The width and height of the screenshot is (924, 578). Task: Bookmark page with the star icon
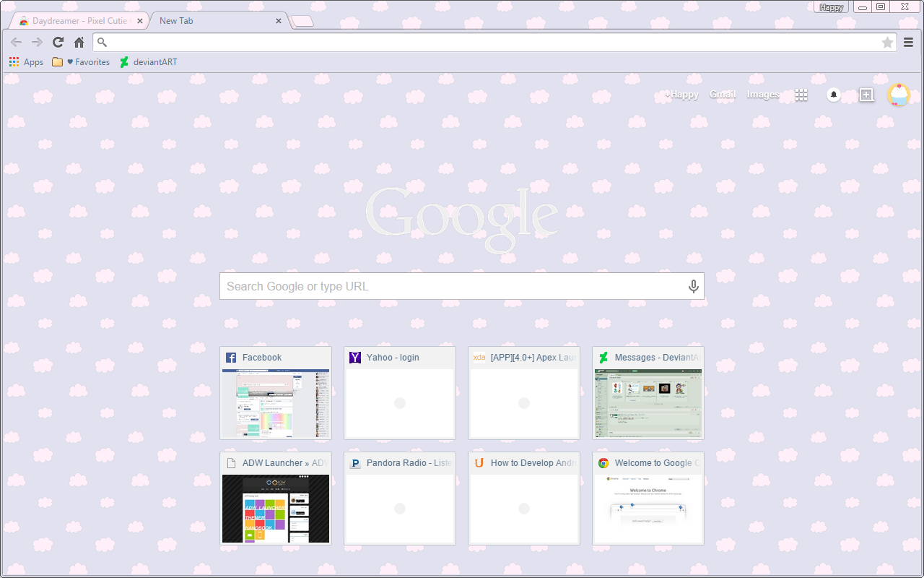(887, 43)
